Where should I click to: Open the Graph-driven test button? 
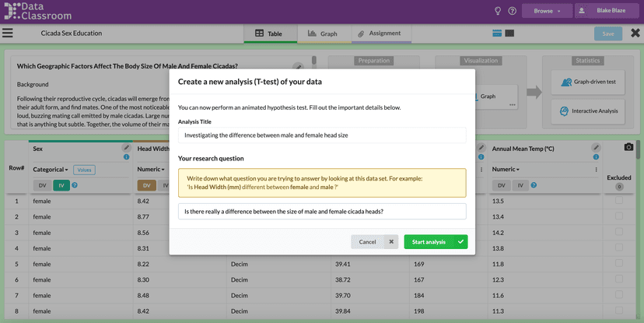pos(588,83)
